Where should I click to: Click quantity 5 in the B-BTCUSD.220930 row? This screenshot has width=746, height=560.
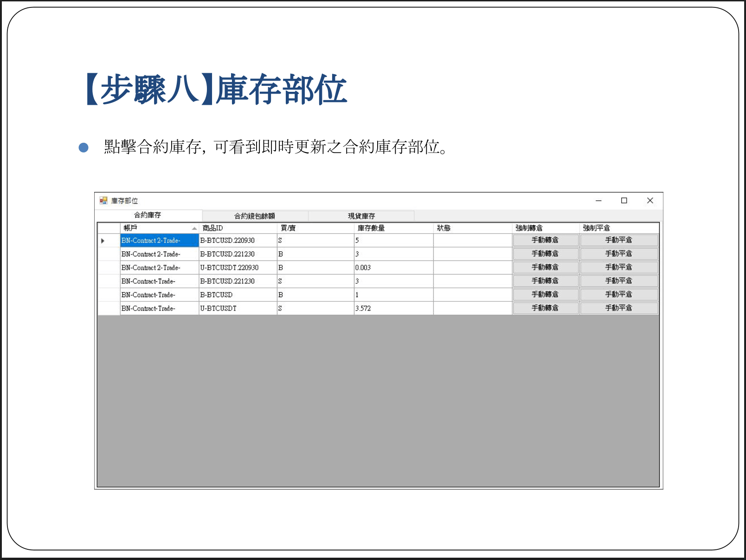pos(394,241)
